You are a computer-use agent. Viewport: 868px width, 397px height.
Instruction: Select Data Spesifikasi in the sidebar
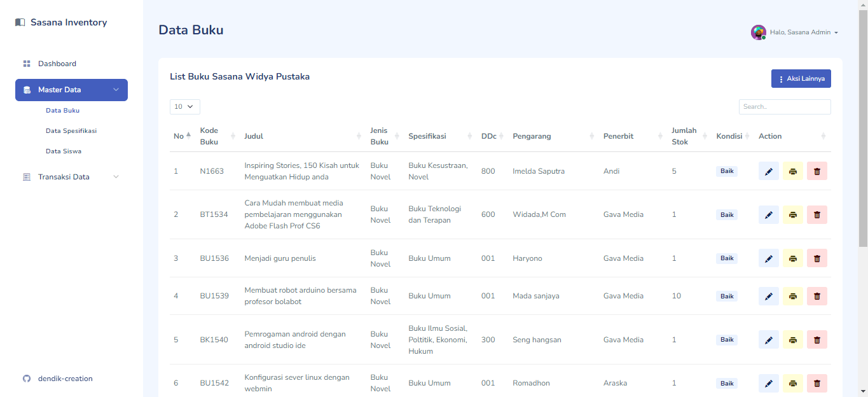point(71,131)
